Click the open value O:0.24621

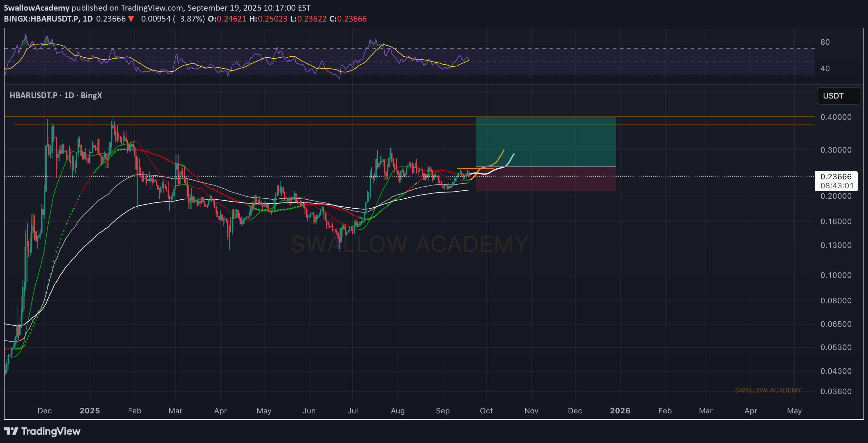pos(227,19)
